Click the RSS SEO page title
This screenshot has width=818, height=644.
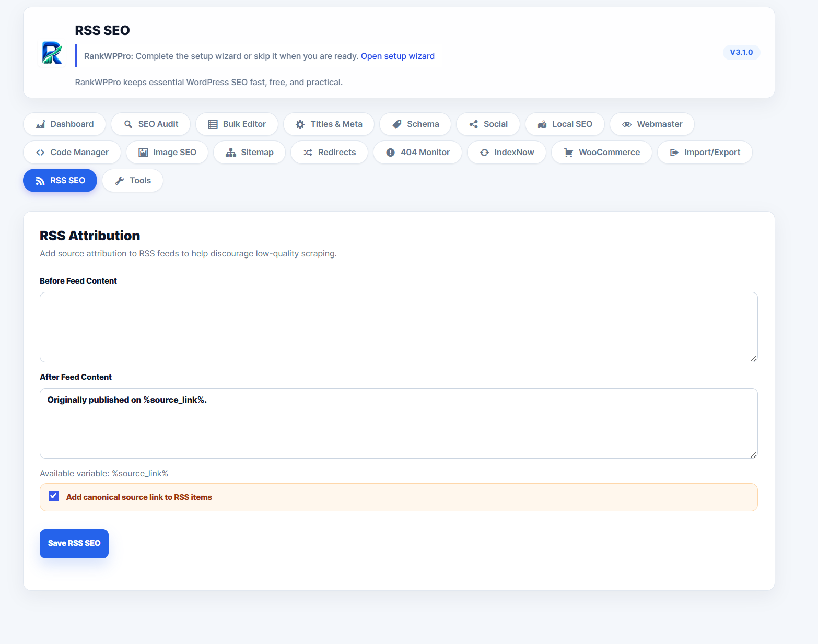[102, 31]
